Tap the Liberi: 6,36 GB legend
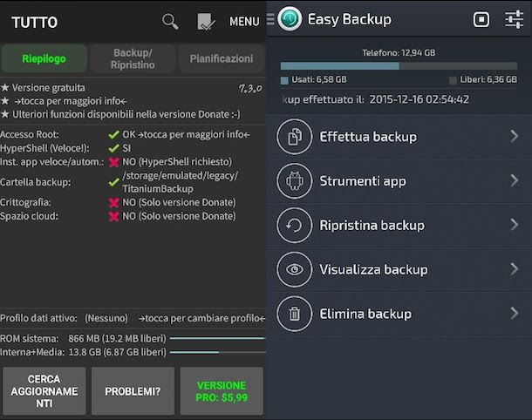Viewport: 532px width, 420px height. click(483, 79)
